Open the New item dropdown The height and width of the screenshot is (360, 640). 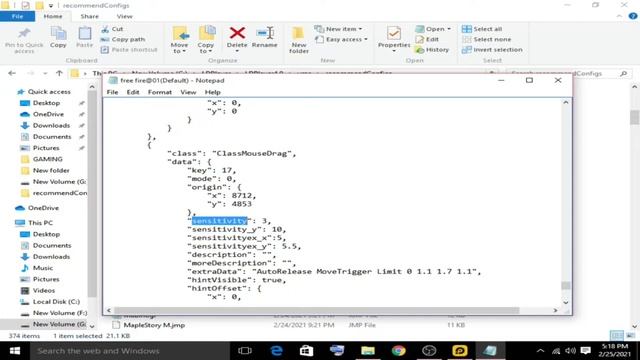(x=338, y=29)
